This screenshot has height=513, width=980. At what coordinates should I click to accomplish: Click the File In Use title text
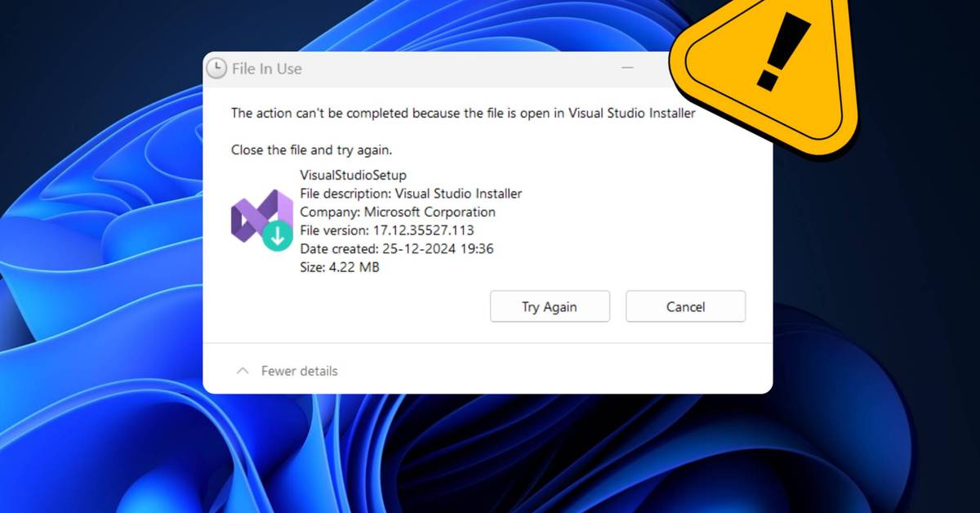click(x=267, y=69)
